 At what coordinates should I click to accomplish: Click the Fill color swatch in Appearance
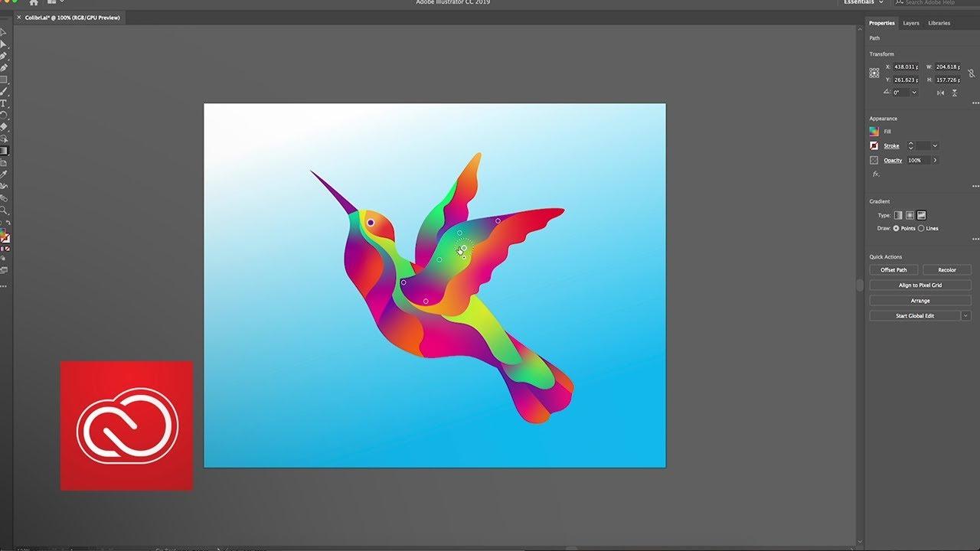point(874,132)
